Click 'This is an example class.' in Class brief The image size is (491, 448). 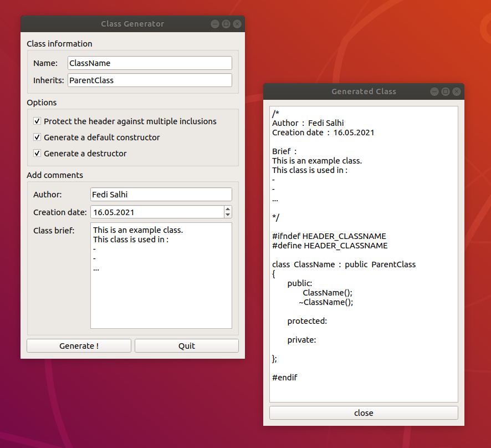(x=138, y=230)
